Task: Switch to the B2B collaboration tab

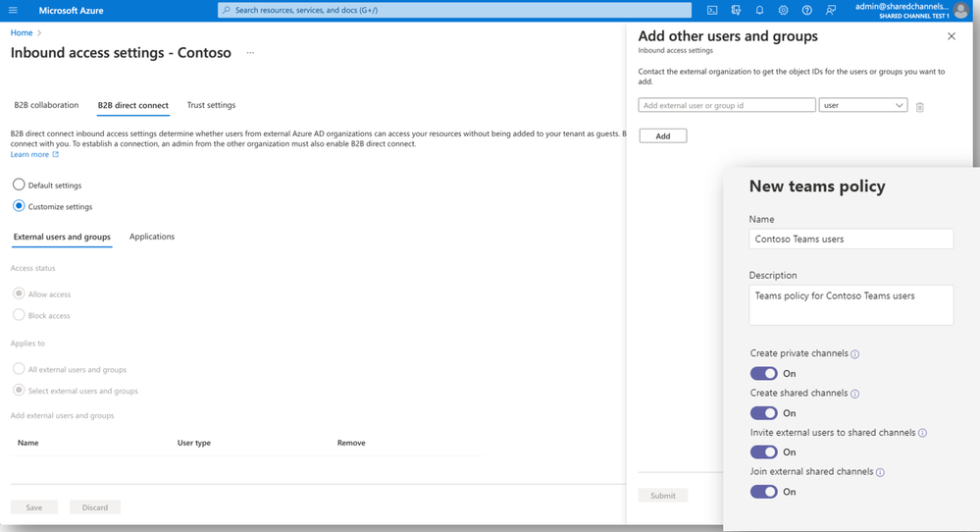Action: 46,105
